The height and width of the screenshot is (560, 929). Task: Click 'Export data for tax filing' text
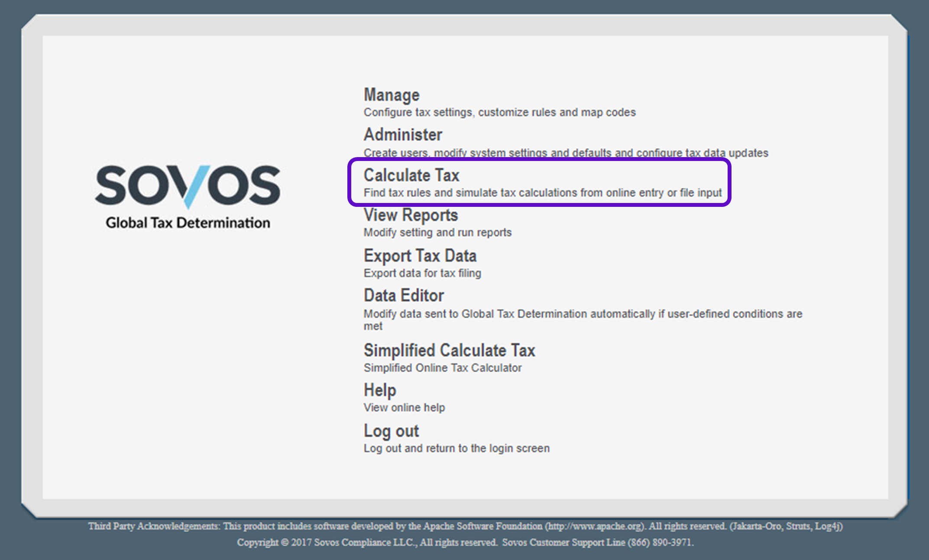422,274
